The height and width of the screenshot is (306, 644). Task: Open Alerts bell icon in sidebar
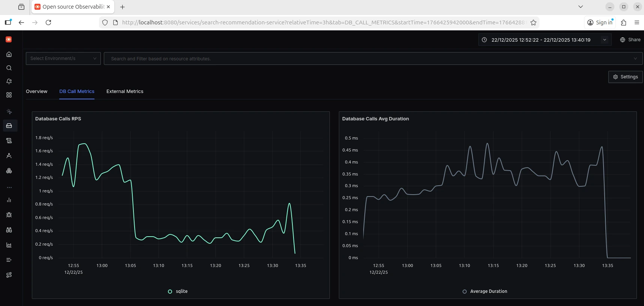[9, 81]
